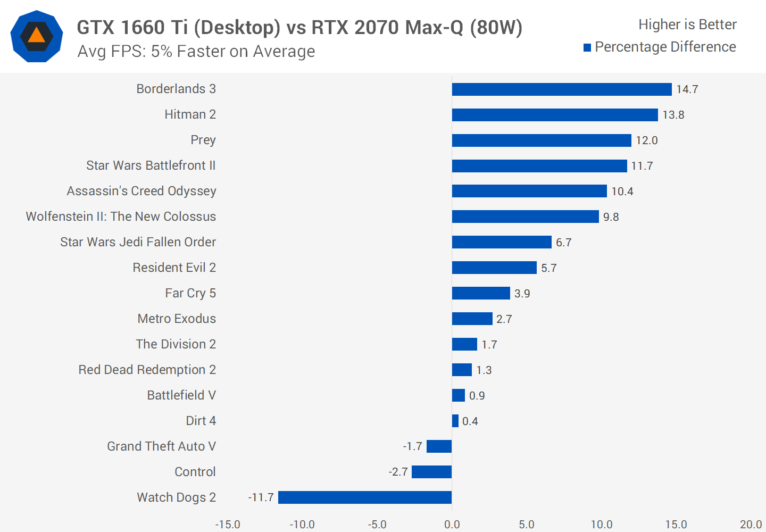766x532 pixels.
Task: Select the Borderlands 3 bar
Action: (561, 89)
